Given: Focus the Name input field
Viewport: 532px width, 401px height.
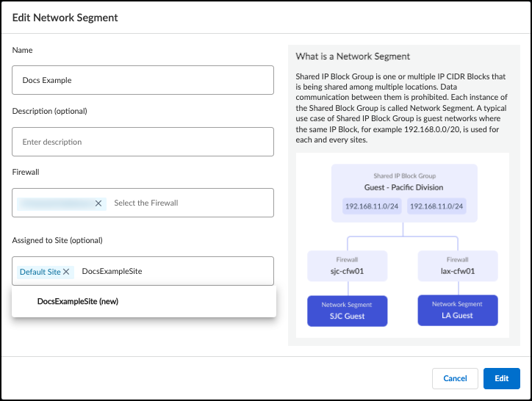Looking at the screenshot, I should 143,80.
